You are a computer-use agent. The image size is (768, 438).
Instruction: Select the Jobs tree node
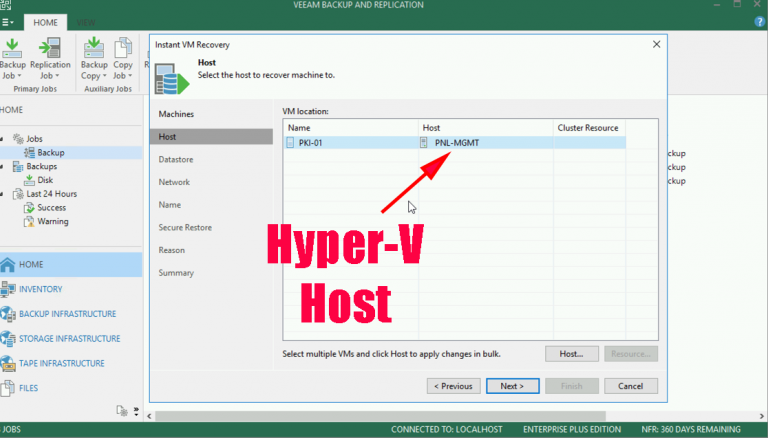(34, 139)
